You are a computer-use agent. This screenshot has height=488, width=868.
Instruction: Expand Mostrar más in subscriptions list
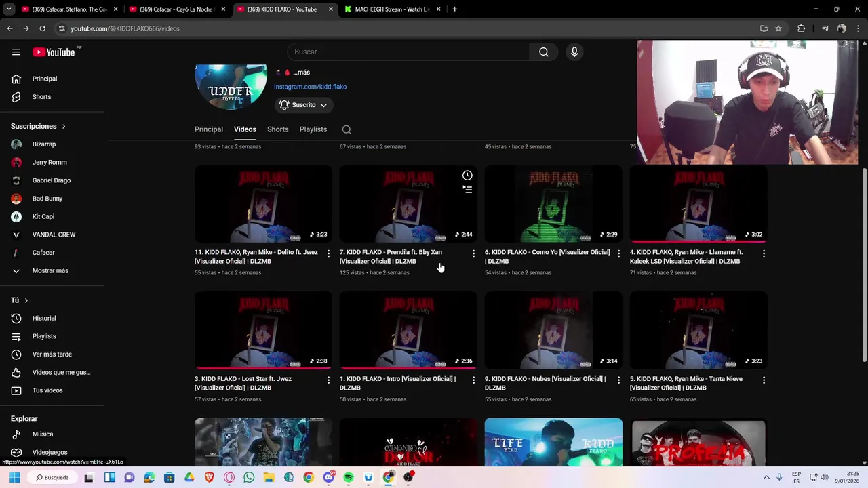coord(52,270)
